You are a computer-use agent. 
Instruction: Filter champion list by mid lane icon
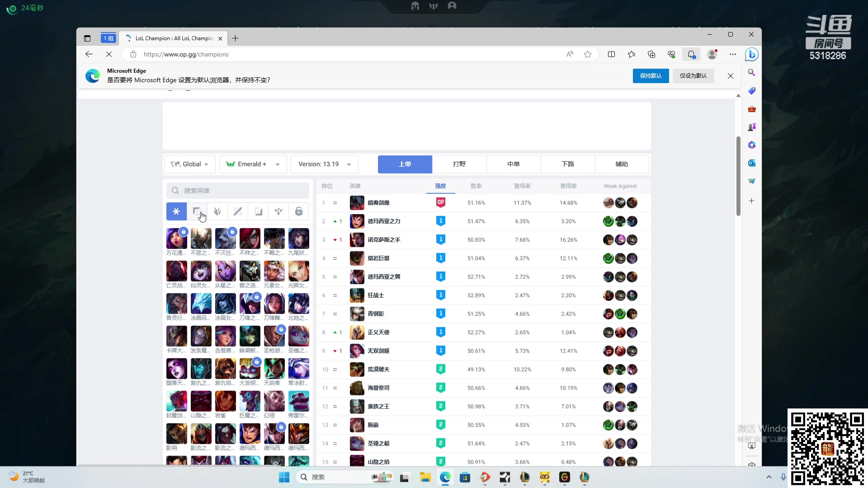tap(237, 211)
